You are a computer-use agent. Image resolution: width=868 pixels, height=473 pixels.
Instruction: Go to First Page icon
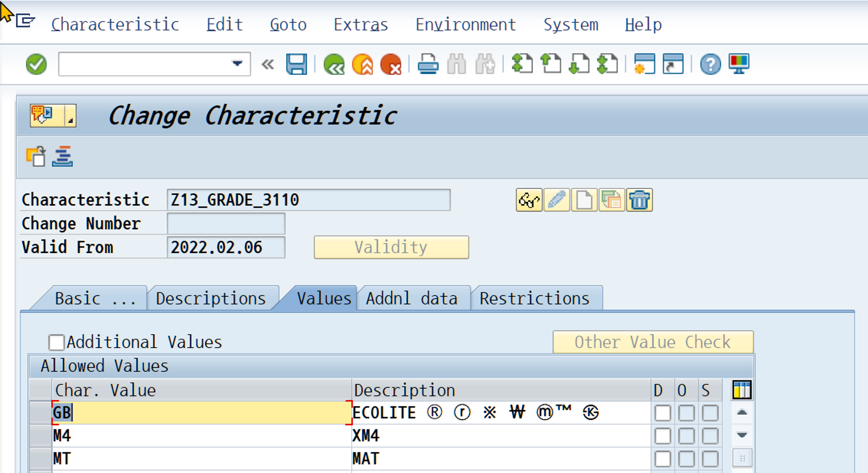point(522,64)
